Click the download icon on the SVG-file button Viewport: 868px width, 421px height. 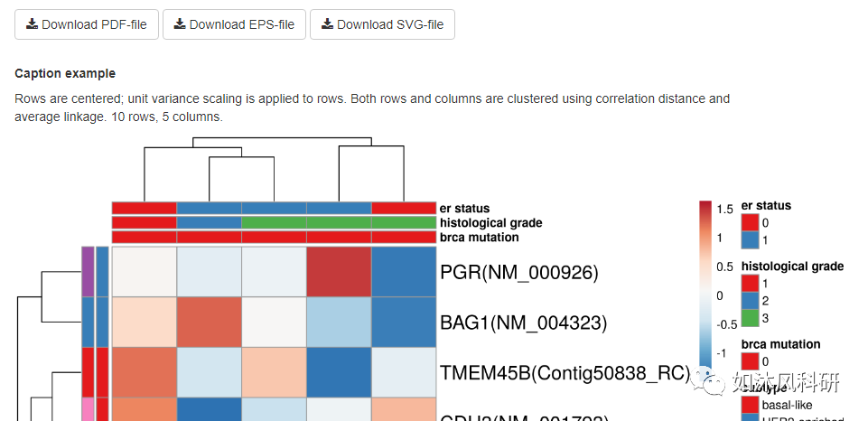327,24
